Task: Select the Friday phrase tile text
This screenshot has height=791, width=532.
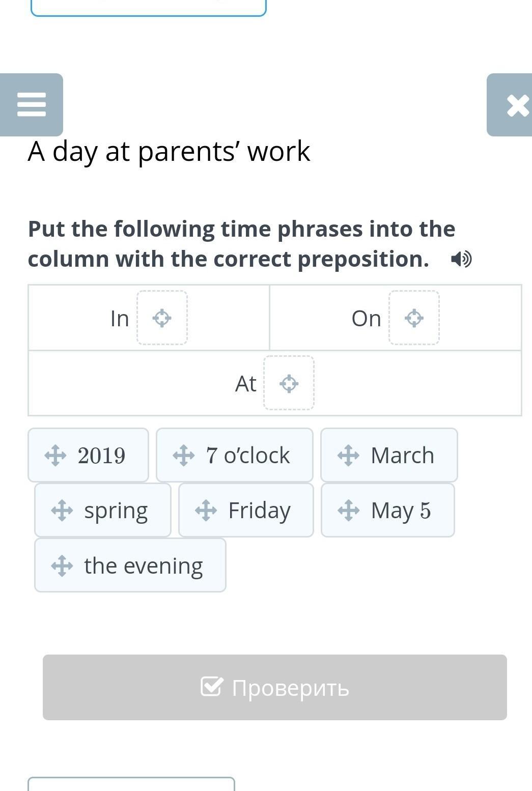Action: point(260,511)
